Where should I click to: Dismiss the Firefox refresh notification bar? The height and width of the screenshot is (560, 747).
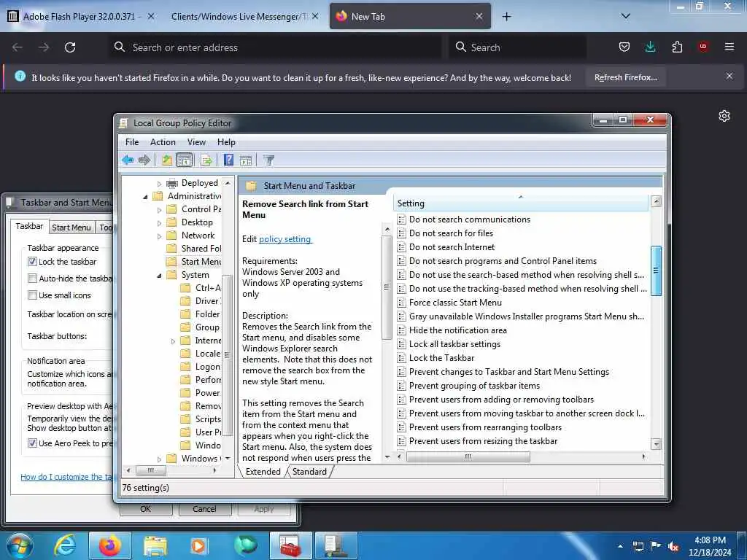729,76
